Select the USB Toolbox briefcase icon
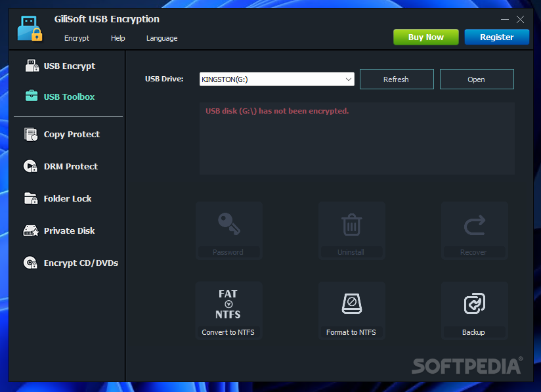Image resolution: width=541 pixels, height=392 pixels. click(32, 96)
